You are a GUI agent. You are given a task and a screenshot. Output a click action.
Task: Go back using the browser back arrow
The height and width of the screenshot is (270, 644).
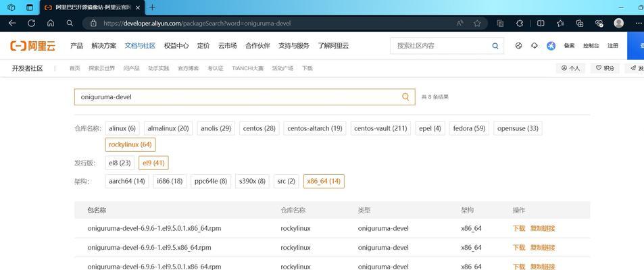[12, 24]
